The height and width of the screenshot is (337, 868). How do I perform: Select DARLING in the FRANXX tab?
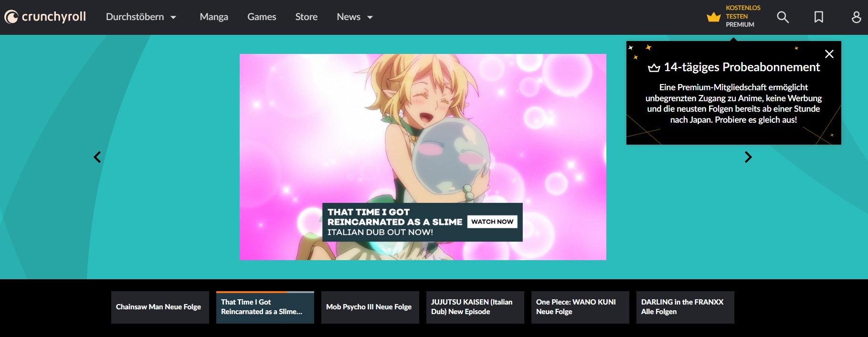tap(685, 307)
